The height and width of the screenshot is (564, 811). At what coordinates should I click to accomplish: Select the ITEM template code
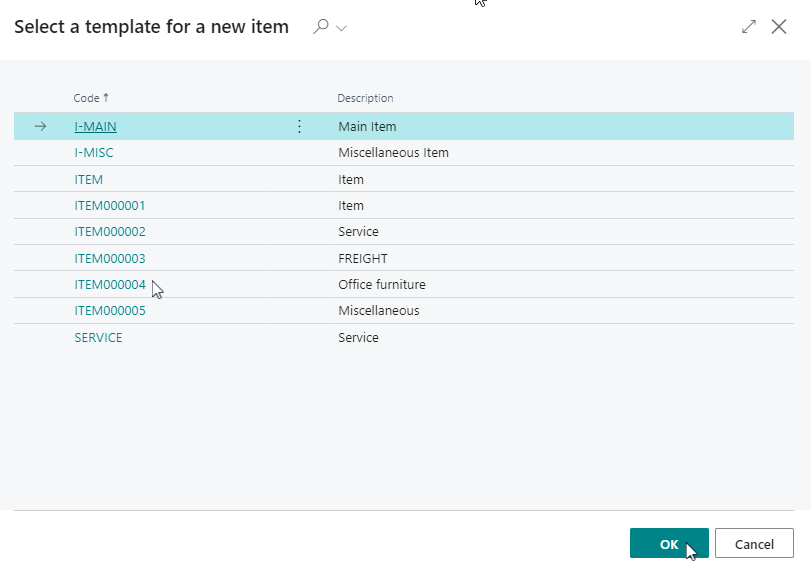88,180
